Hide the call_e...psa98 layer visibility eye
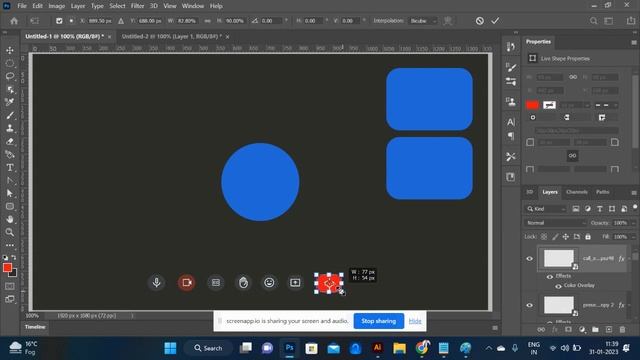This screenshot has width=640, height=360. pos(529,258)
